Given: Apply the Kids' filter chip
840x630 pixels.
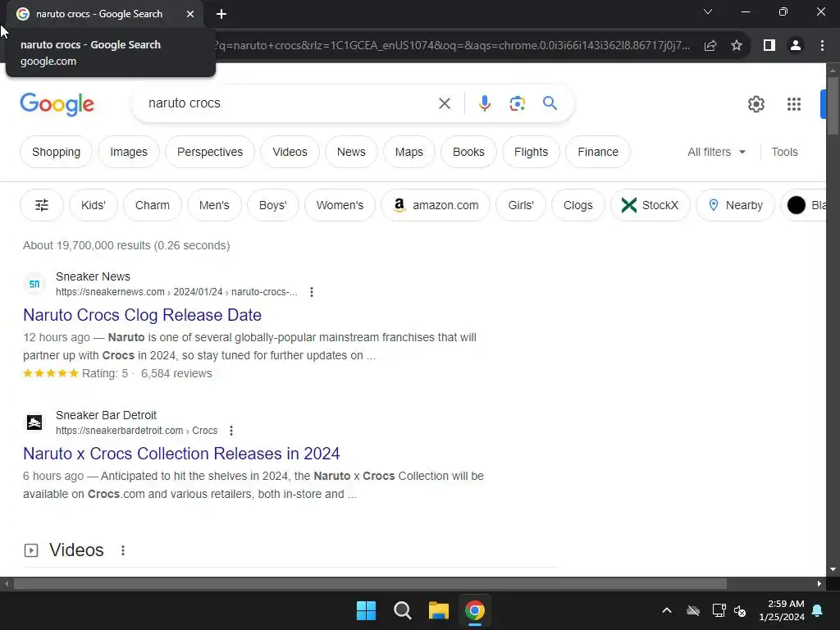Looking at the screenshot, I should point(94,205).
